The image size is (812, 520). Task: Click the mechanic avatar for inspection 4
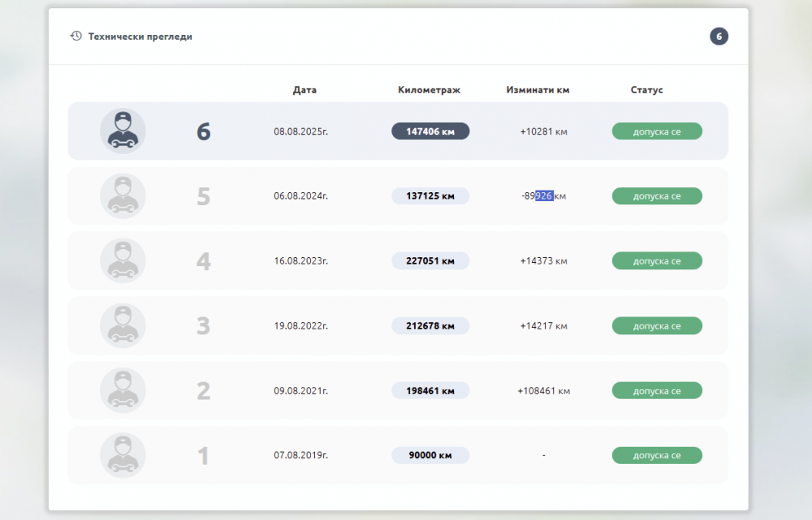123,261
